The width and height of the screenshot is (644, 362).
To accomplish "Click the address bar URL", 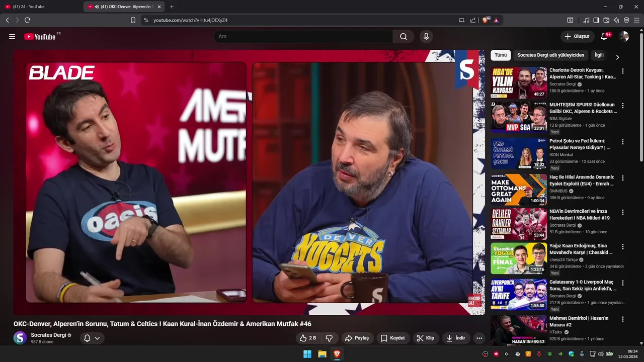I will (x=190, y=20).
